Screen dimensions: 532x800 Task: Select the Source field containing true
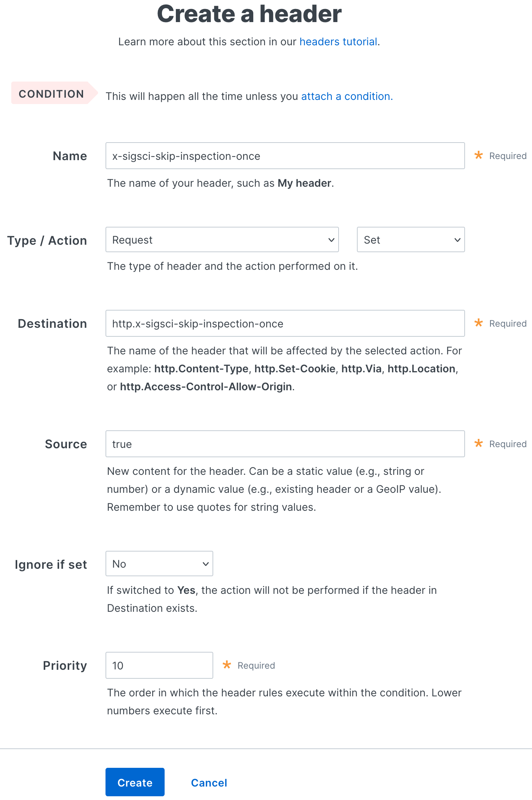click(x=285, y=444)
